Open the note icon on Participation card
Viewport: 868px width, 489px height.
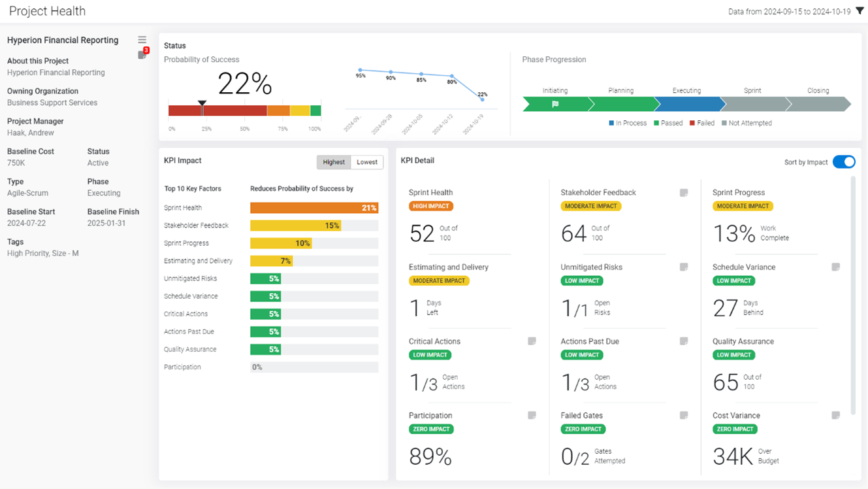pyautogui.click(x=532, y=415)
